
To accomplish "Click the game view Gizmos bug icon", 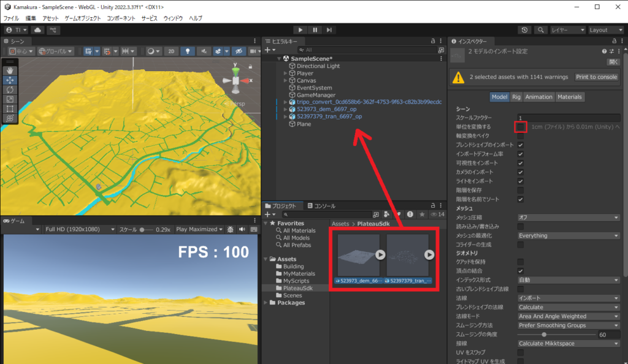I will coord(231,230).
